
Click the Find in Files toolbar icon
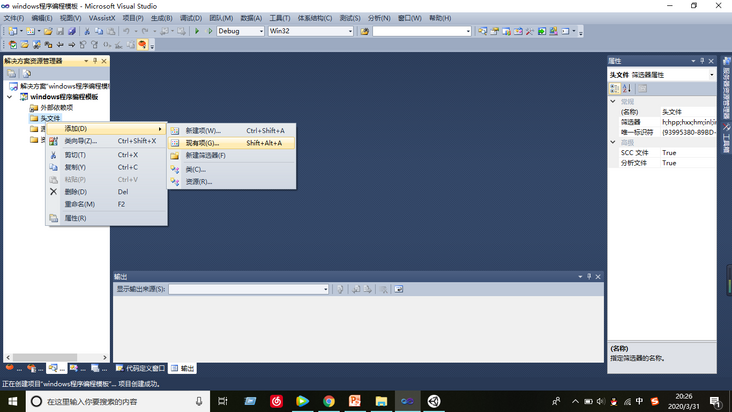[x=365, y=31]
